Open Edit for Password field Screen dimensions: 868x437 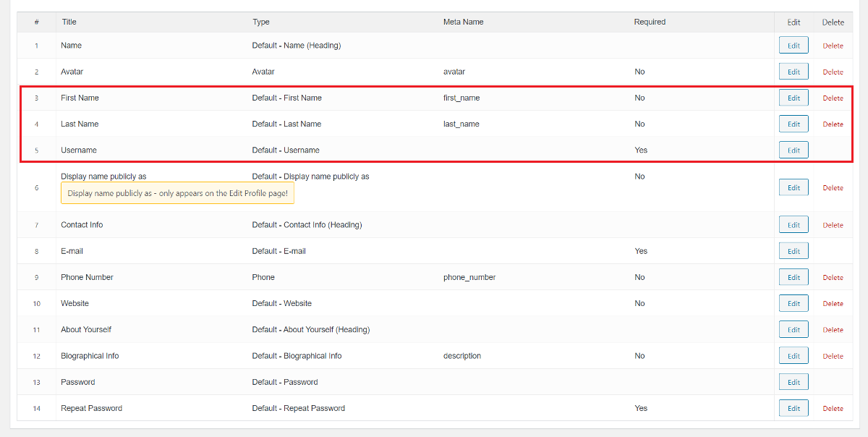[793, 382]
